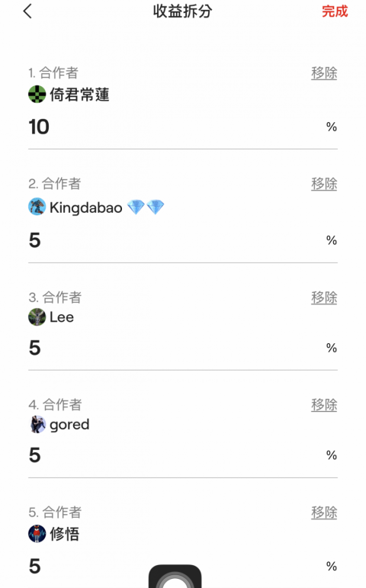Select the 收益拆分 page title

point(183,11)
